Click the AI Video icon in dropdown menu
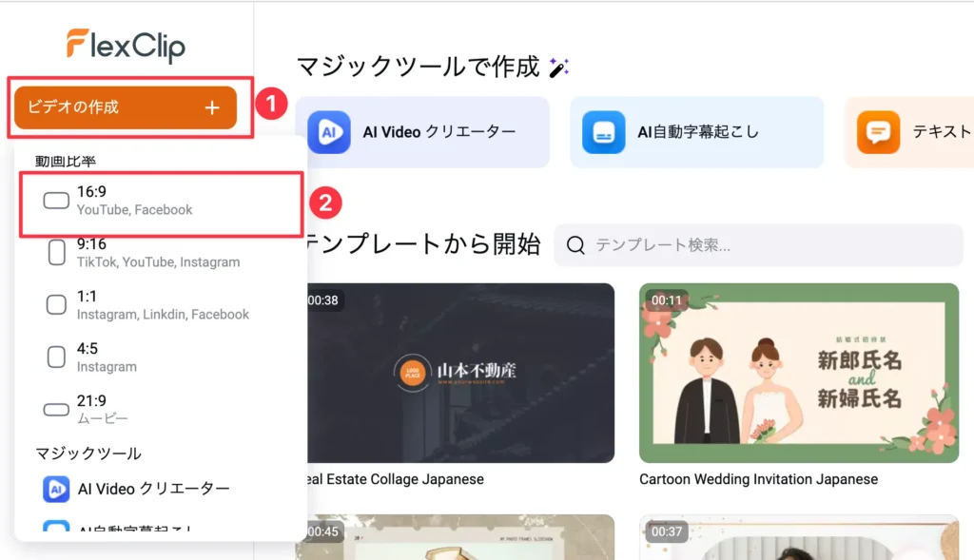This screenshot has width=974, height=560. pyautogui.click(x=56, y=489)
